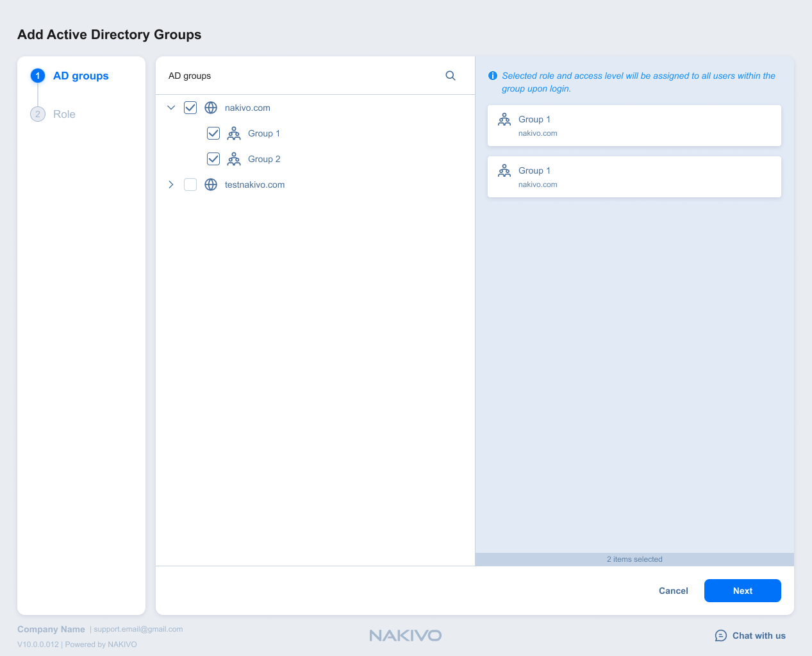This screenshot has height=656, width=812.
Task: Expand the testnakivo.com tree node
Action: (x=171, y=184)
